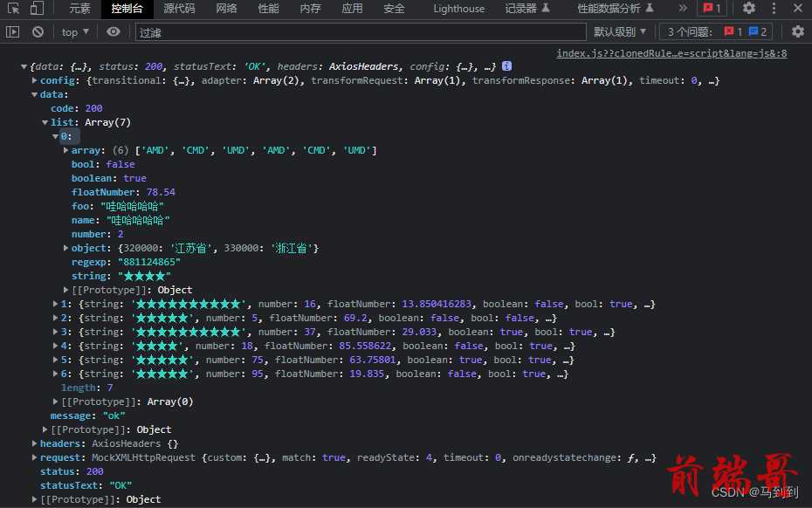Expand list item 4 with number 18
812x508 pixels.
pyautogui.click(x=55, y=346)
